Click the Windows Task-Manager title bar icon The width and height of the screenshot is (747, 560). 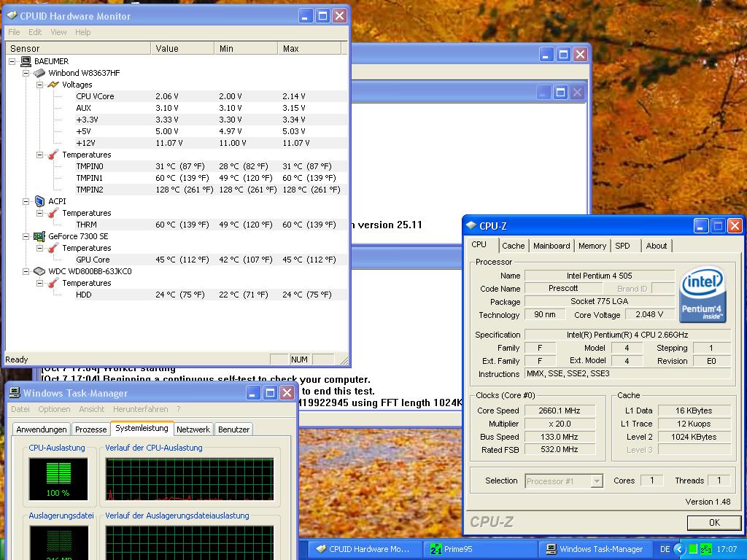[15, 393]
